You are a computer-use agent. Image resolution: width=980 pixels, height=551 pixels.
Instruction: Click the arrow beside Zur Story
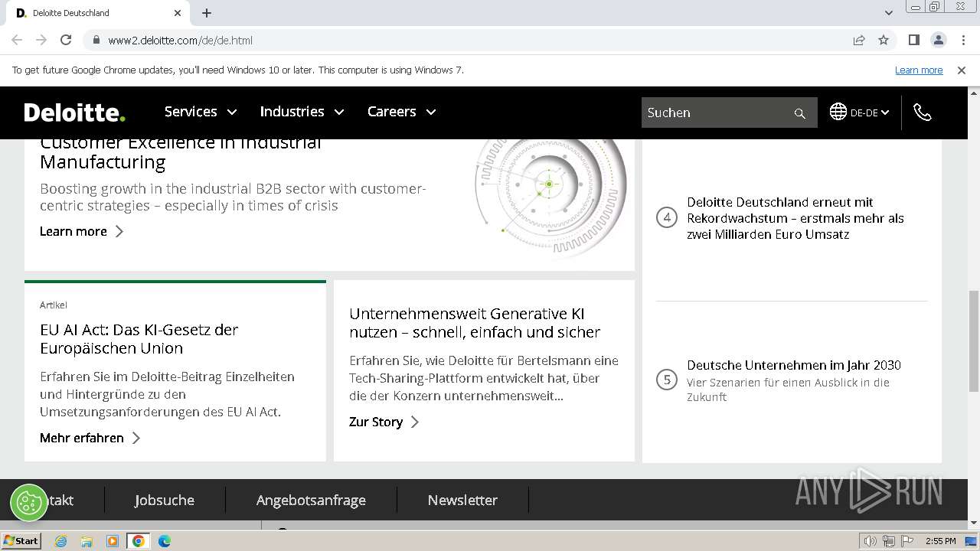[415, 422]
